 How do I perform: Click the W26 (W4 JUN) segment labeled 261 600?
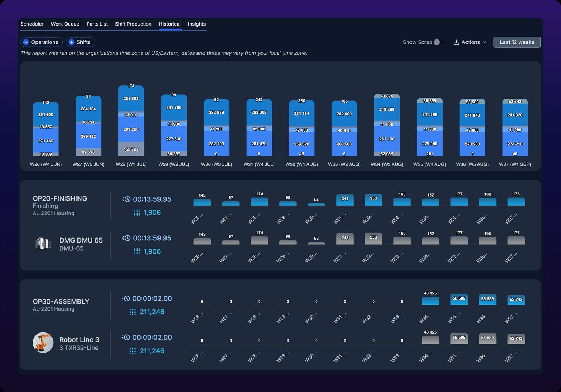click(x=46, y=114)
